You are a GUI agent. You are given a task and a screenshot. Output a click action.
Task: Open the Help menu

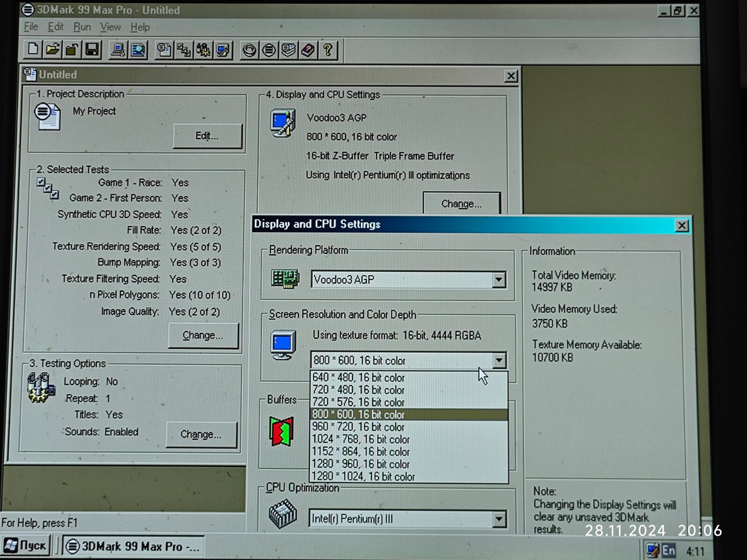pyautogui.click(x=140, y=27)
